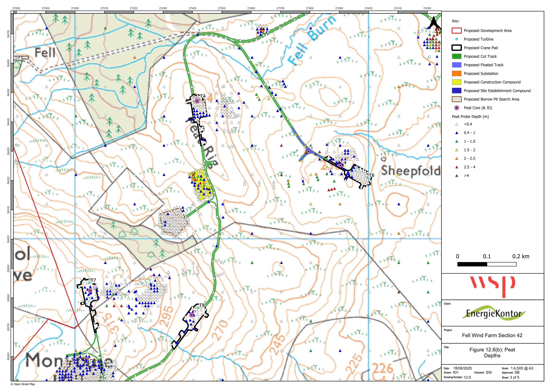This screenshot has width=555, height=392.
Task: Click the 0.4 - 1 blue legend triangle
Action: tap(457, 133)
